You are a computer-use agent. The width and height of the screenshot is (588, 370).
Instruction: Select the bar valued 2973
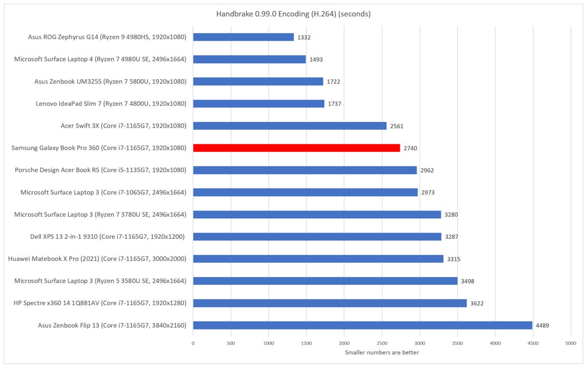[x=305, y=192]
